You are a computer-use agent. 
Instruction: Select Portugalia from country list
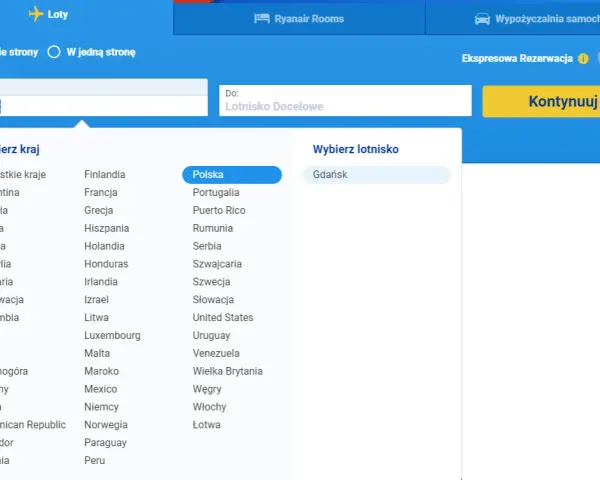[x=216, y=193]
